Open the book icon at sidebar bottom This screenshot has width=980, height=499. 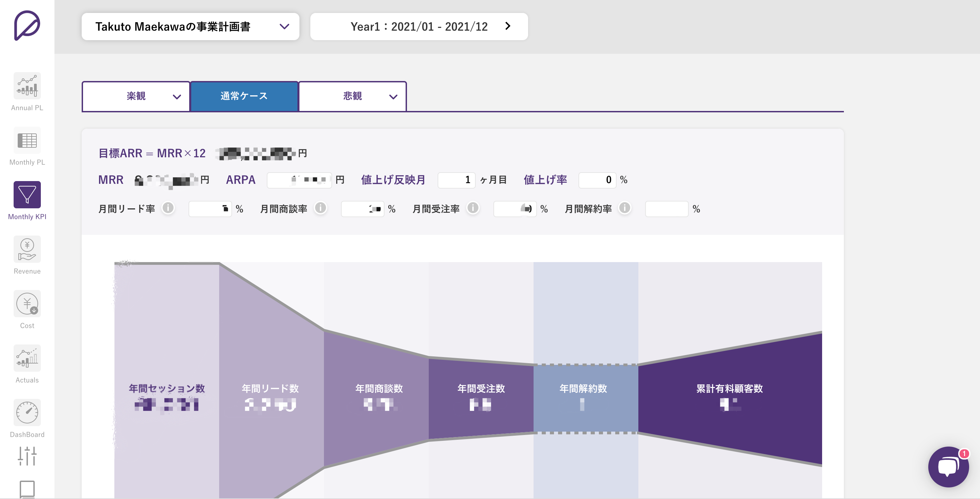(x=27, y=489)
